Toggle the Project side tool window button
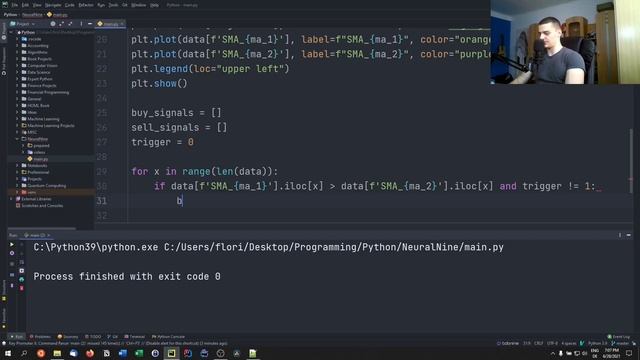The image size is (640, 360). 4,31
